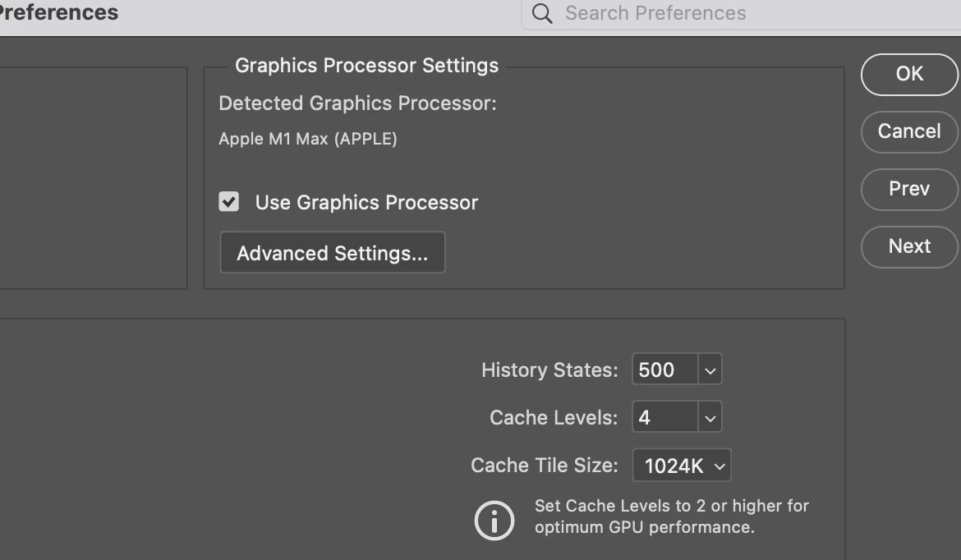Advance to the next preferences pane via Next

point(909,246)
